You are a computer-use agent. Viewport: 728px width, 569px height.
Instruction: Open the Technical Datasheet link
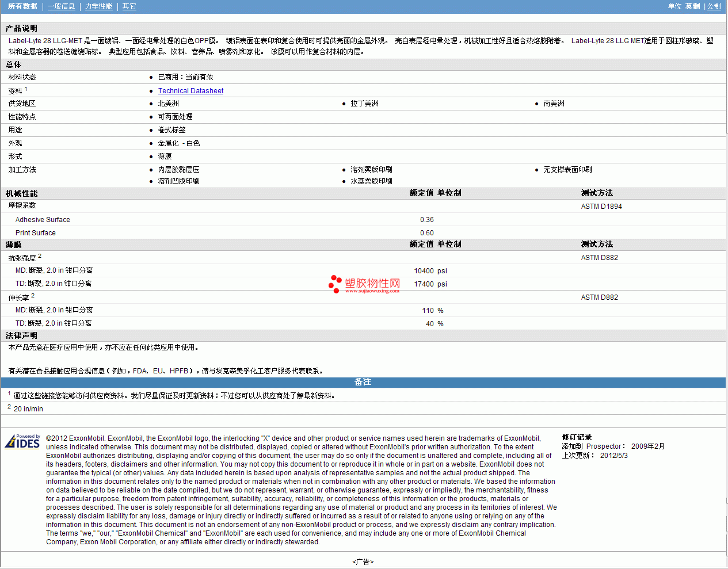pos(190,91)
